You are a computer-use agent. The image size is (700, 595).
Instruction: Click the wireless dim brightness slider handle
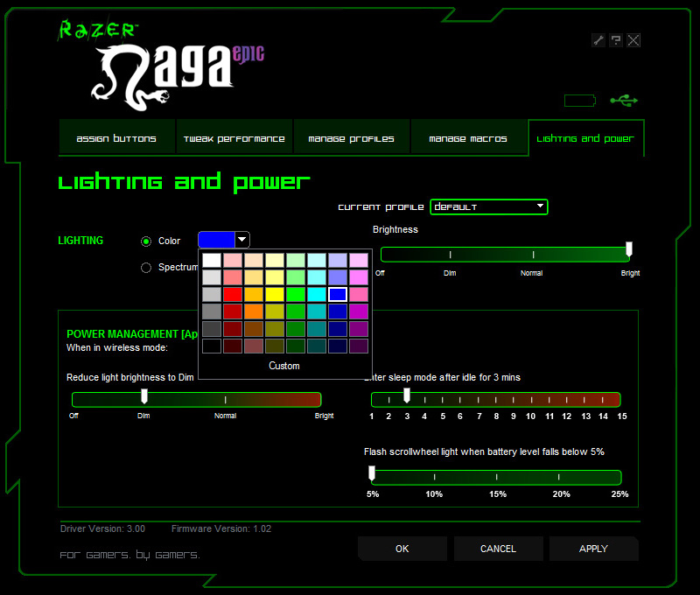[x=144, y=395]
